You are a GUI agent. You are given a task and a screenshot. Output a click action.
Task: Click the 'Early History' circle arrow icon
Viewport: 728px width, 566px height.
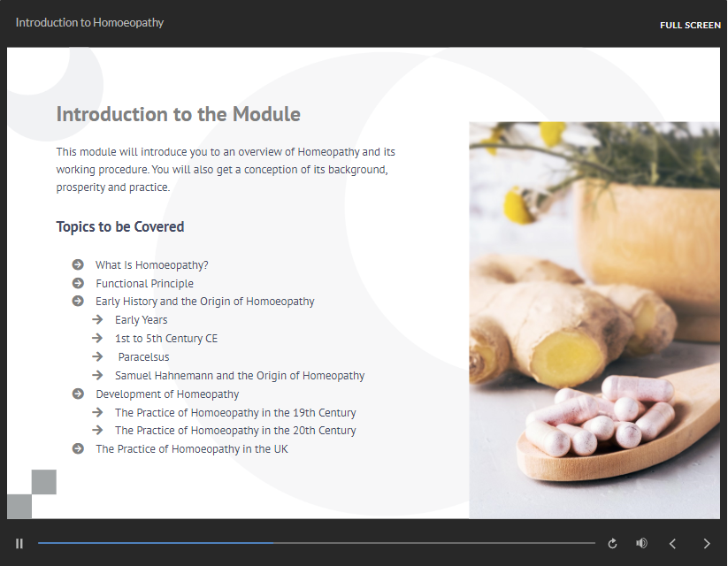point(78,301)
